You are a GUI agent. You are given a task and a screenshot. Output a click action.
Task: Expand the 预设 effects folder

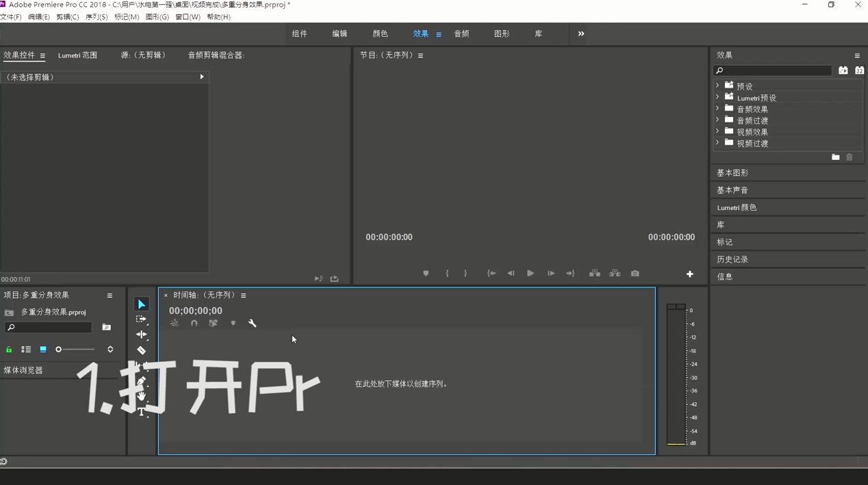(x=717, y=86)
